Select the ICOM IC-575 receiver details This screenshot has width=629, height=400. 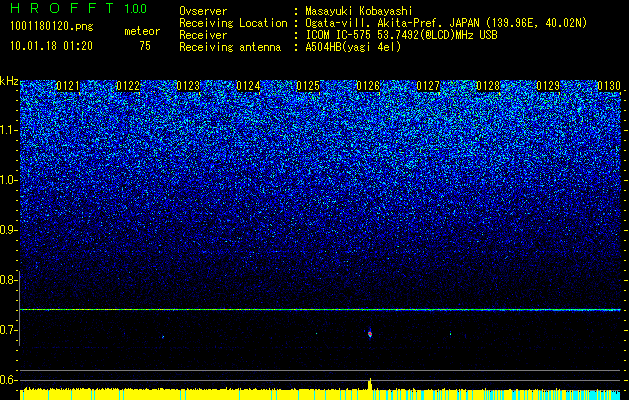point(401,35)
